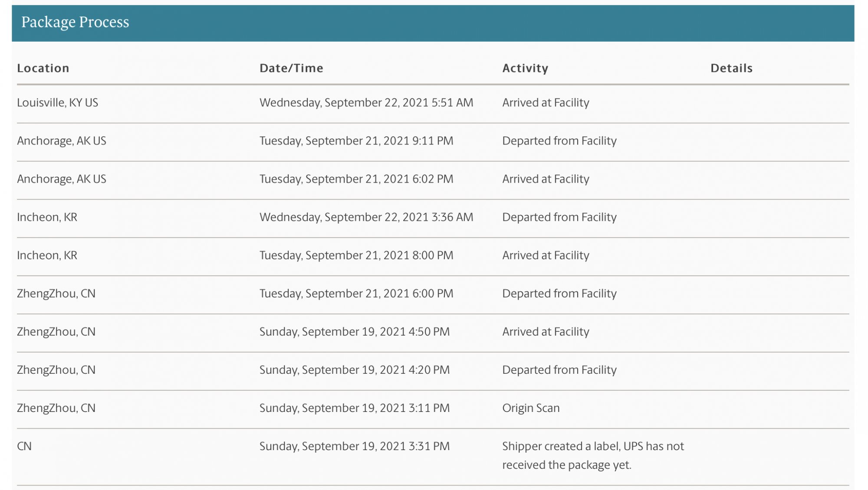Click the Activity column header
868x490 pixels.
pyautogui.click(x=525, y=68)
